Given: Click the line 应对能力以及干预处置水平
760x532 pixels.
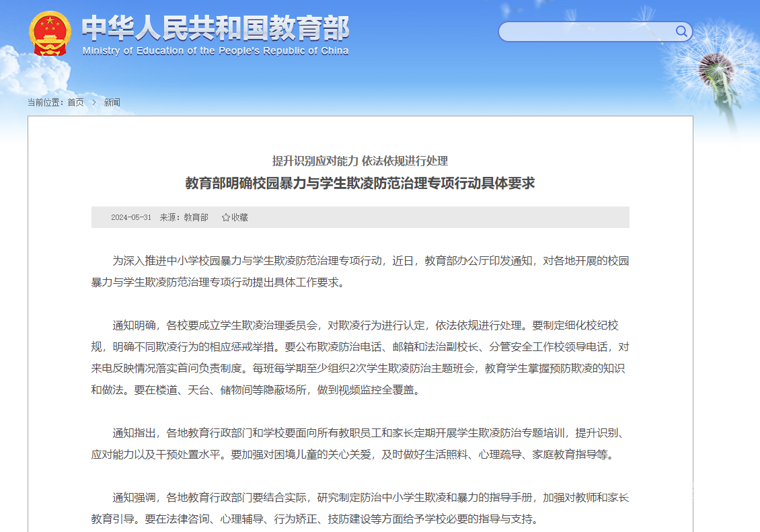Looking at the screenshot, I should pos(352,455).
